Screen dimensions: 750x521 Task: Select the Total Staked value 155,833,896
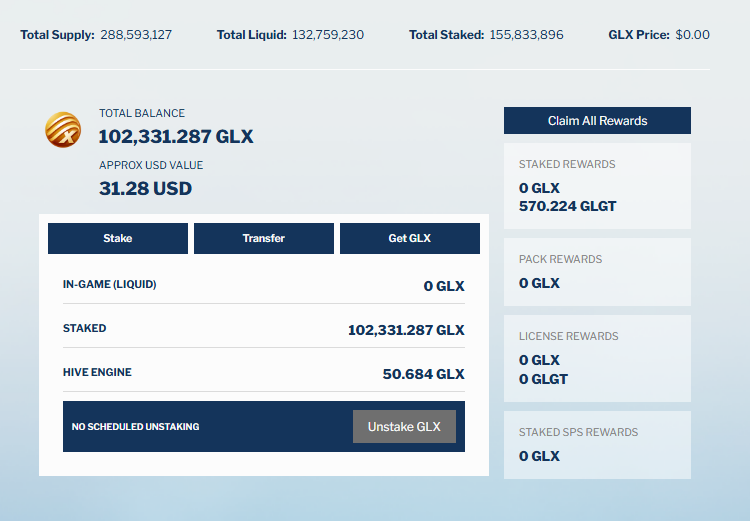tap(526, 35)
